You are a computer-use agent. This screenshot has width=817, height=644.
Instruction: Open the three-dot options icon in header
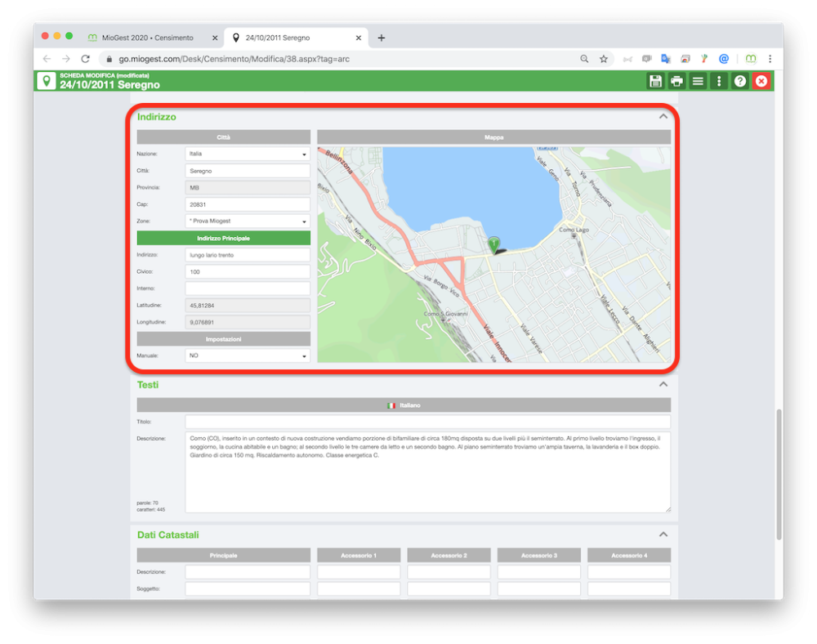pos(719,81)
